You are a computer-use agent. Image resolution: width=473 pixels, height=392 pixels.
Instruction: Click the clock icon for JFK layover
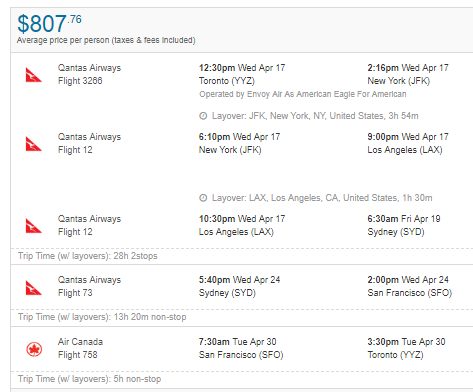point(203,116)
